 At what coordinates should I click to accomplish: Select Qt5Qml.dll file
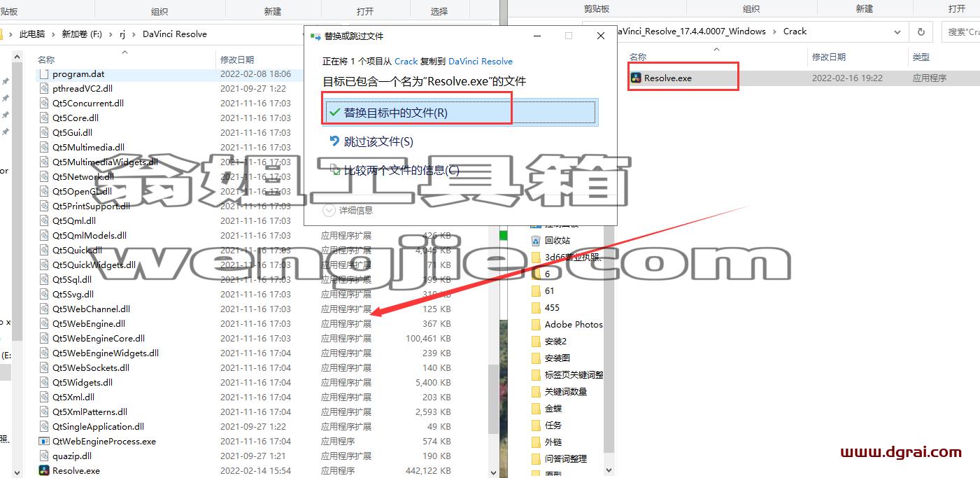click(x=73, y=221)
